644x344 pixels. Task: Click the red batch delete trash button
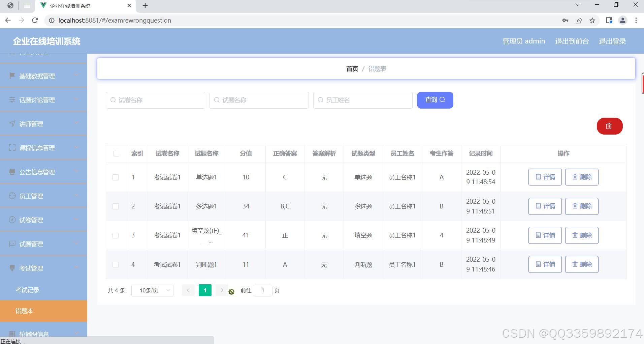point(609,126)
